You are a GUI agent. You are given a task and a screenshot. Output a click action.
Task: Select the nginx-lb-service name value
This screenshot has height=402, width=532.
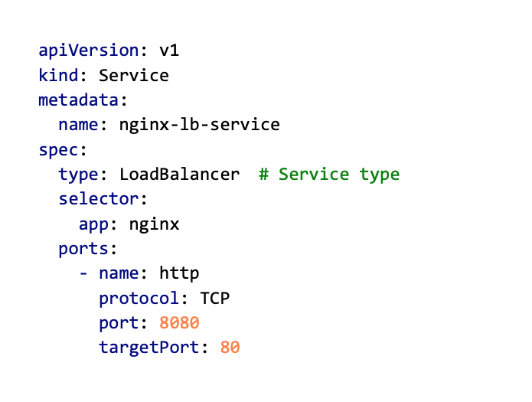(x=199, y=125)
